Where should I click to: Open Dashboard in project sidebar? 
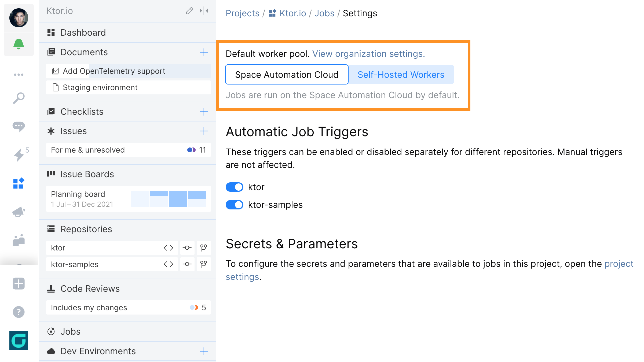click(127, 33)
